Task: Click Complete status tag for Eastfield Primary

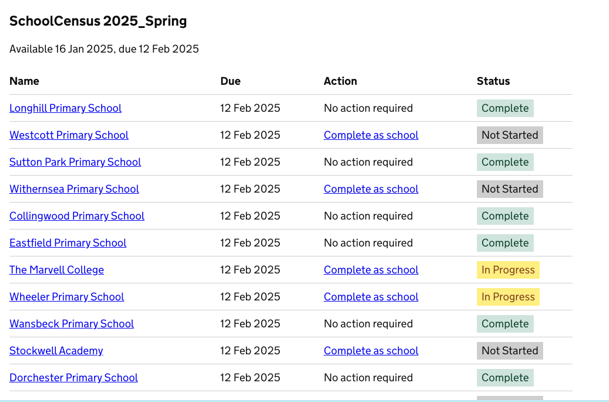Action: (505, 243)
